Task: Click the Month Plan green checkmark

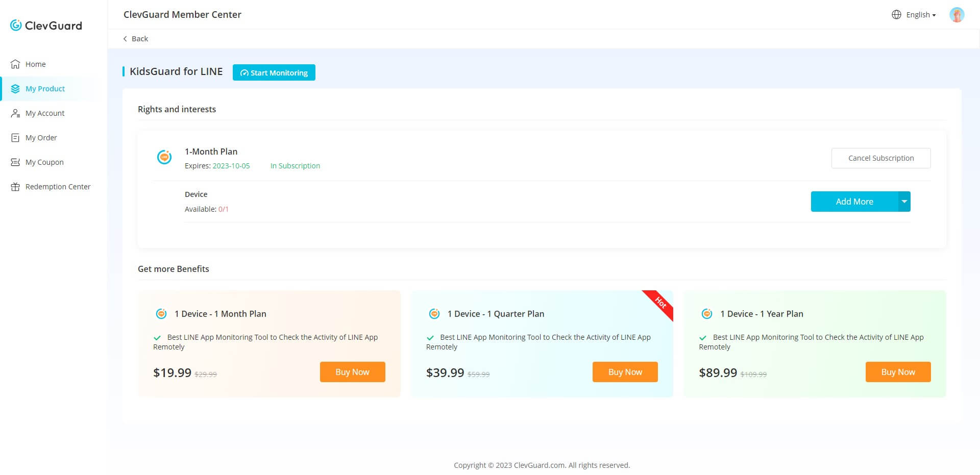Action: (157, 338)
